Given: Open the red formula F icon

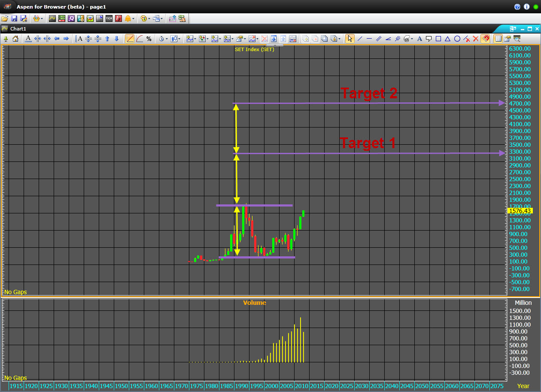Looking at the screenshot, I should tap(119, 18).
